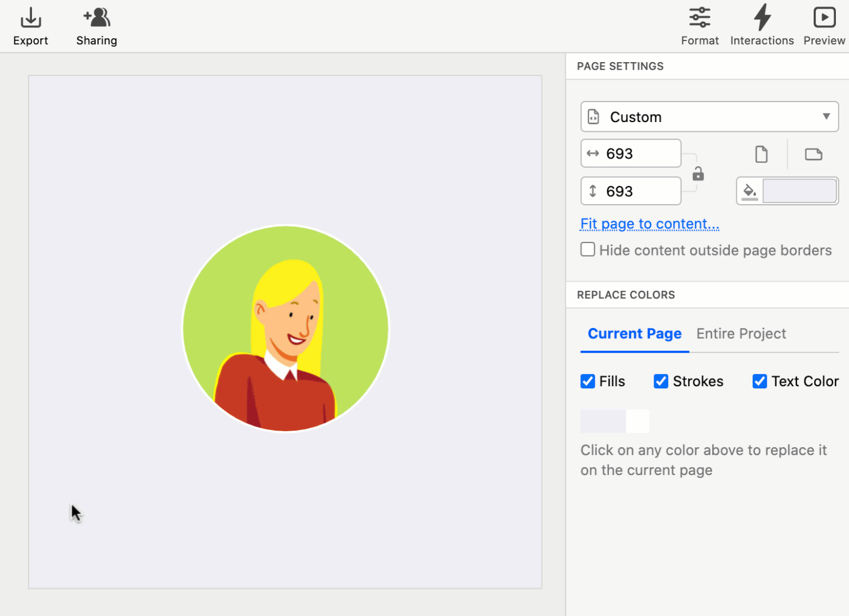Uncheck the Fills checkbox

coord(588,381)
